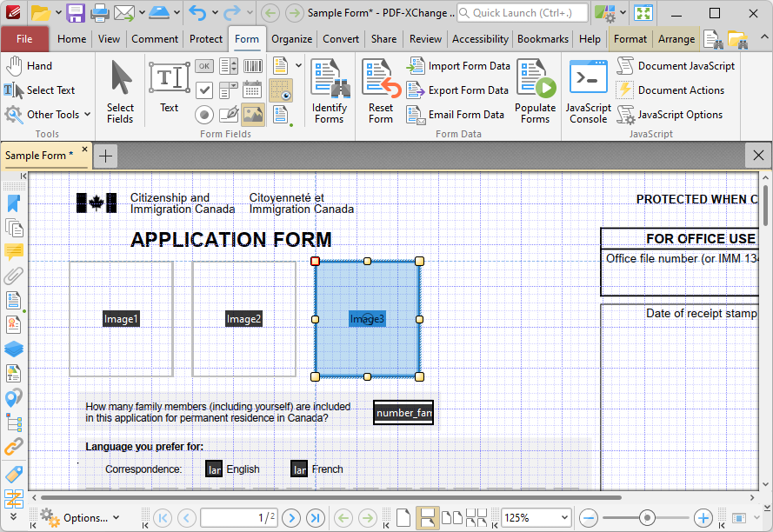Select the Check Box form field tool
The image size is (773, 532).
204,90
